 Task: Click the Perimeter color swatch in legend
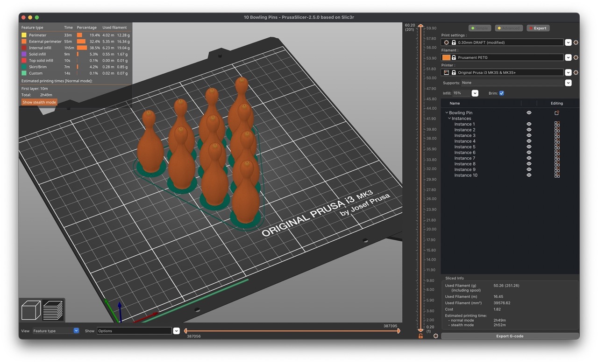click(x=24, y=35)
